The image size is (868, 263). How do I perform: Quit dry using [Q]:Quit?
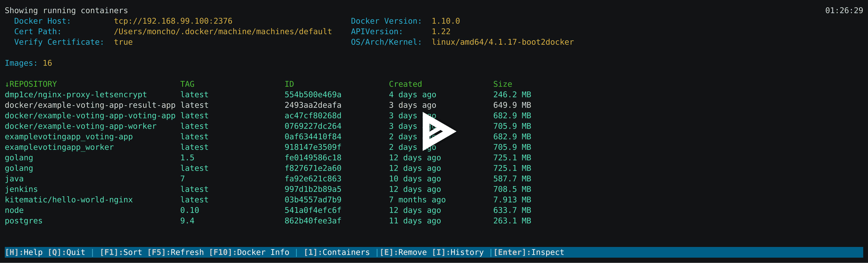67,252
